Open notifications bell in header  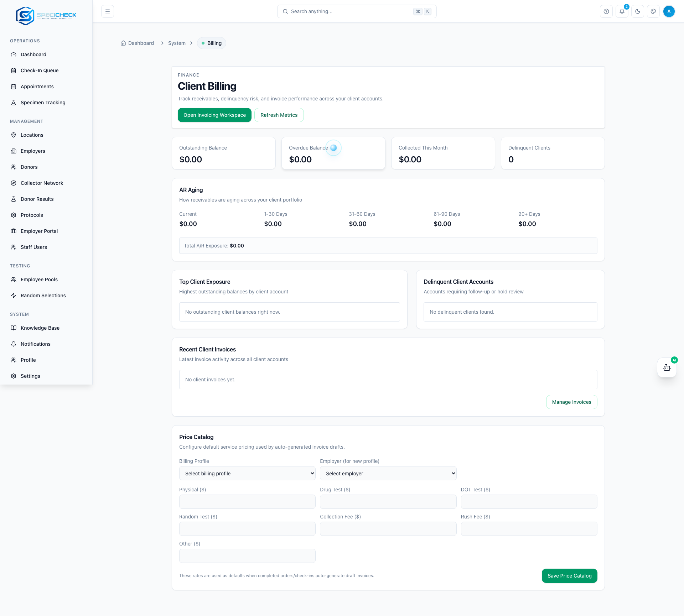pyautogui.click(x=622, y=11)
